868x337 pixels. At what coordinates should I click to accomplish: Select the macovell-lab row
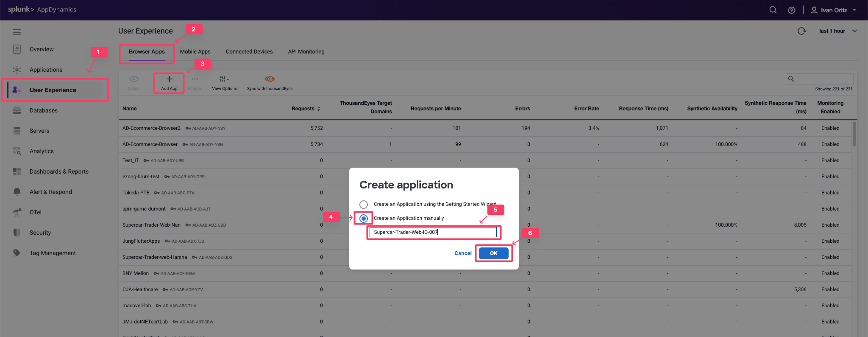(x=485, y=306)
